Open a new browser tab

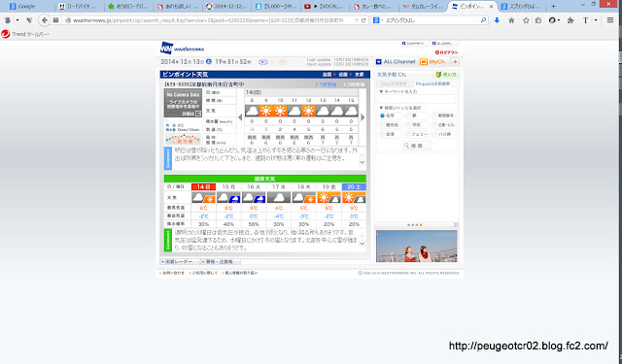553,7
